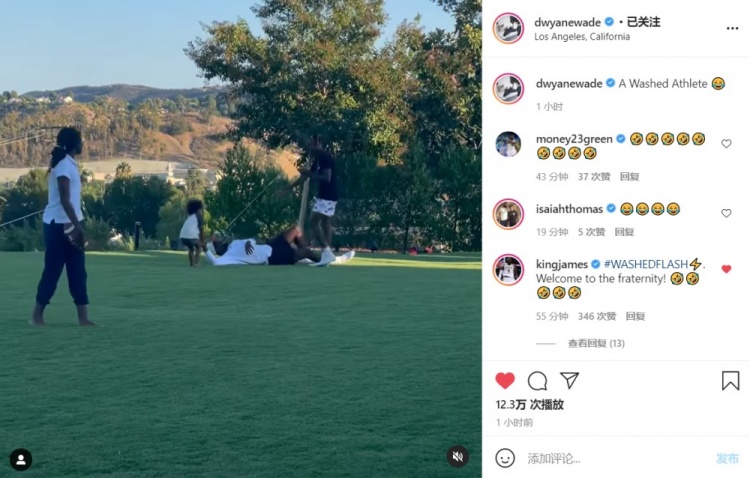Reply to kingjames's comment
The height and width of the screenshot is (478, 750).
click(635, 316)
